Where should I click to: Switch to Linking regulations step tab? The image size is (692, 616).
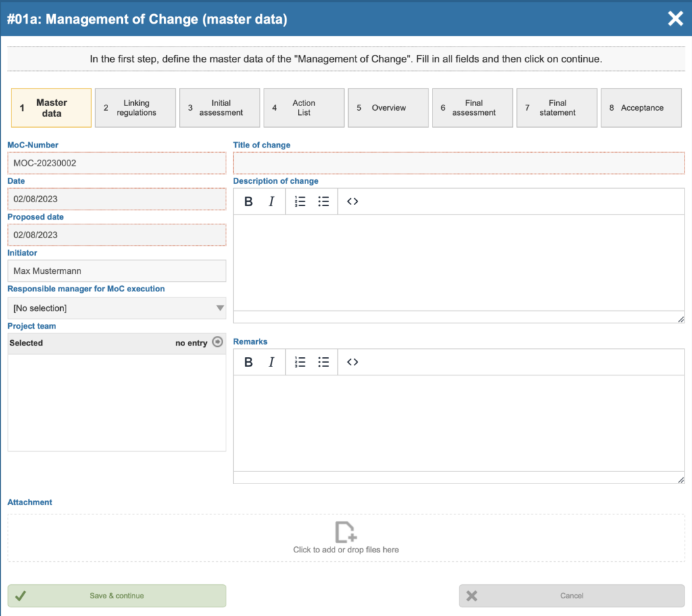coord(135,108)
